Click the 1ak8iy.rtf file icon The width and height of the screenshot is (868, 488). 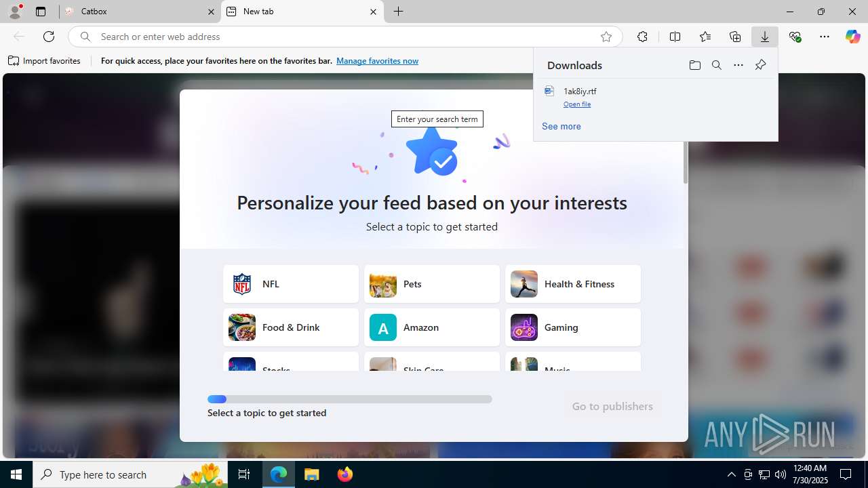[549, 91]
